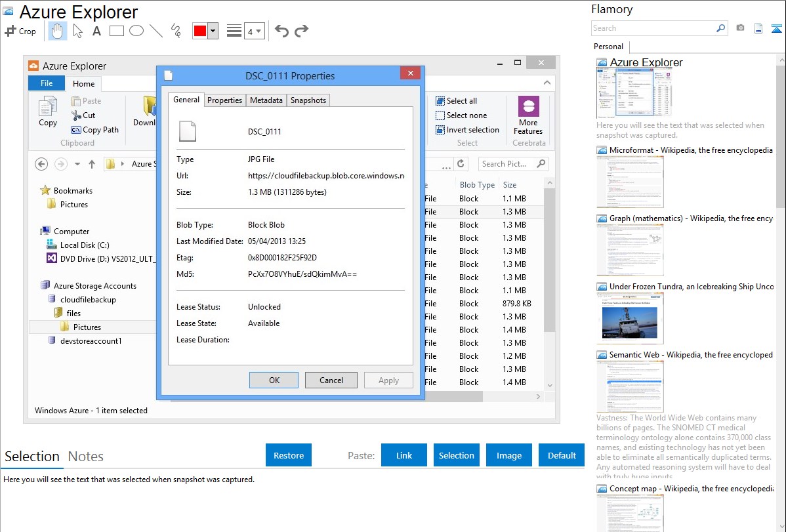This screenshot has height=532, width=786.
Task: Select the ellipse drawing tool
Action: 136,31
